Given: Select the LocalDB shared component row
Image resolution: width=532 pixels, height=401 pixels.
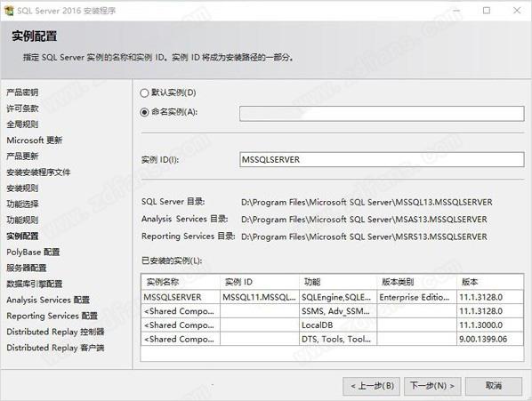Looking at the screenshot, I should (x=332, y=325).
